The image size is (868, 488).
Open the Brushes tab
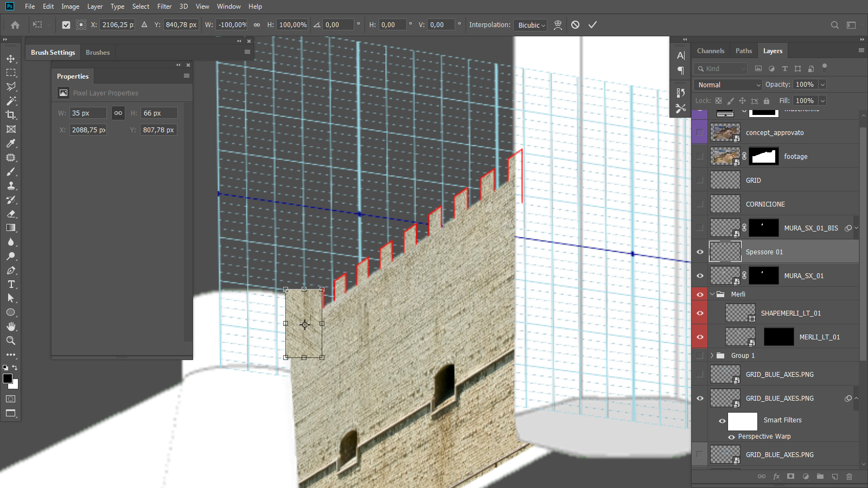[x=98, y=53]
